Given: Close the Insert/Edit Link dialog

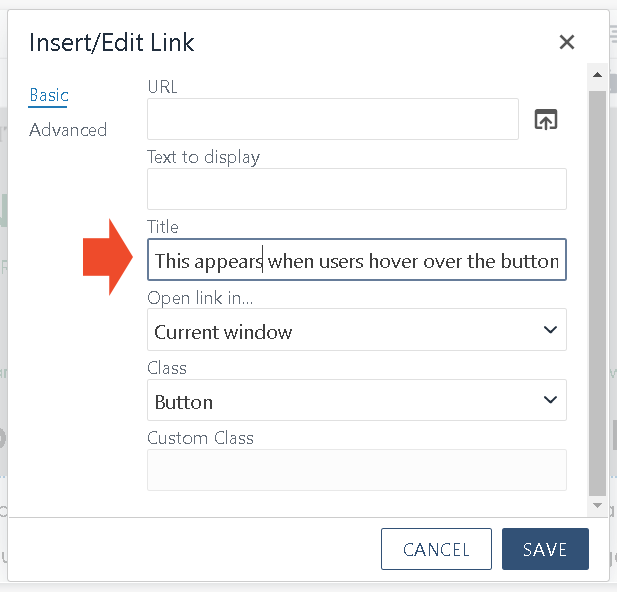Looking at the screenshot, I should (x=567, y=42).
